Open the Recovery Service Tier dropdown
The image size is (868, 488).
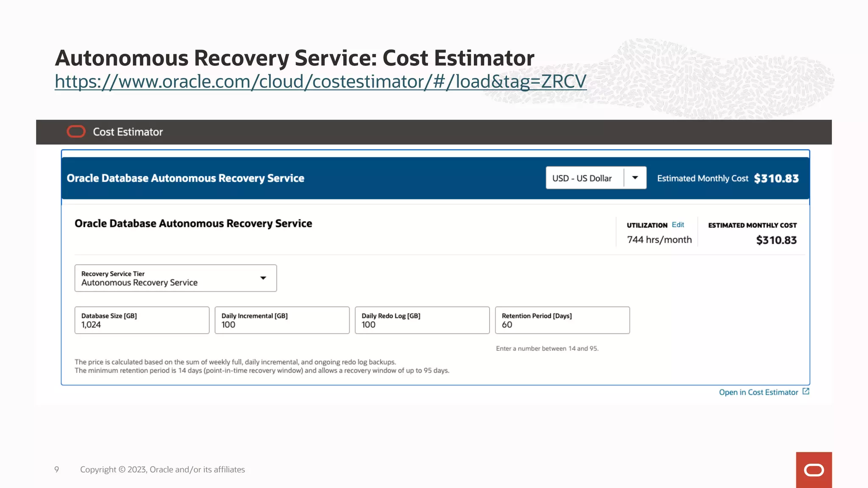(x=175, y=278)
